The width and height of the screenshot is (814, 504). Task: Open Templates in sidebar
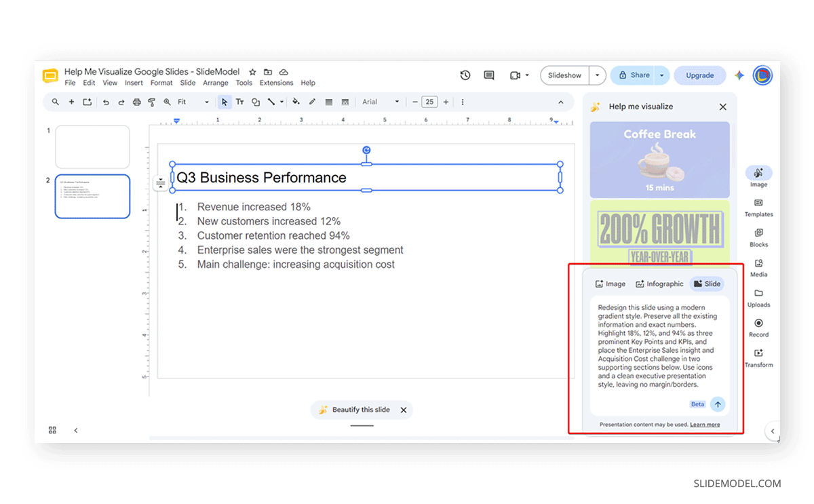758,208
